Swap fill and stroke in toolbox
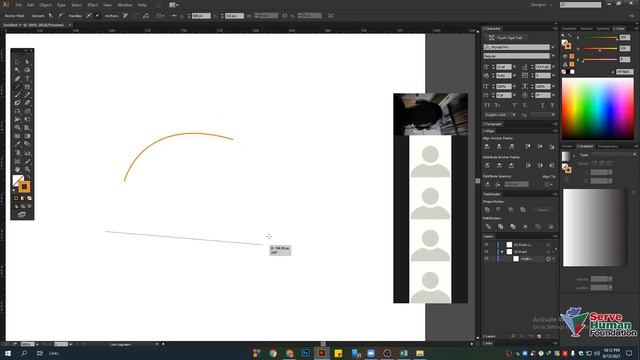 coord(29,177)
